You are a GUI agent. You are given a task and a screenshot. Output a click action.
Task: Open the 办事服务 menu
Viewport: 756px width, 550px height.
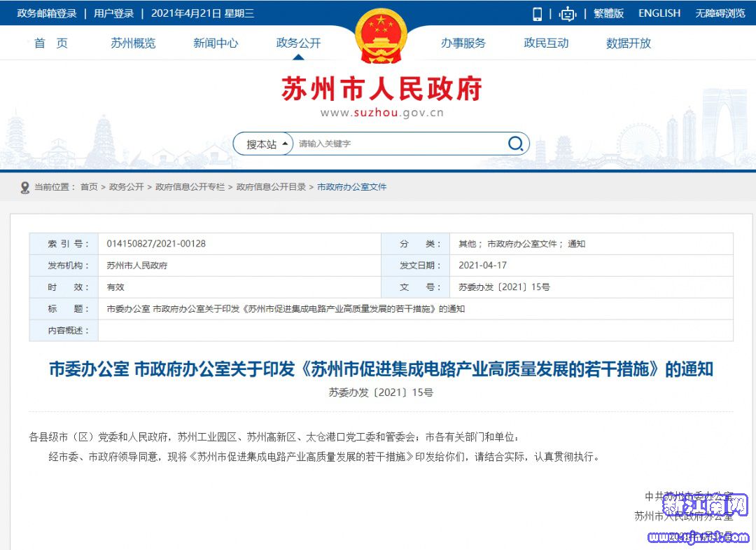(x=463, y=43)
